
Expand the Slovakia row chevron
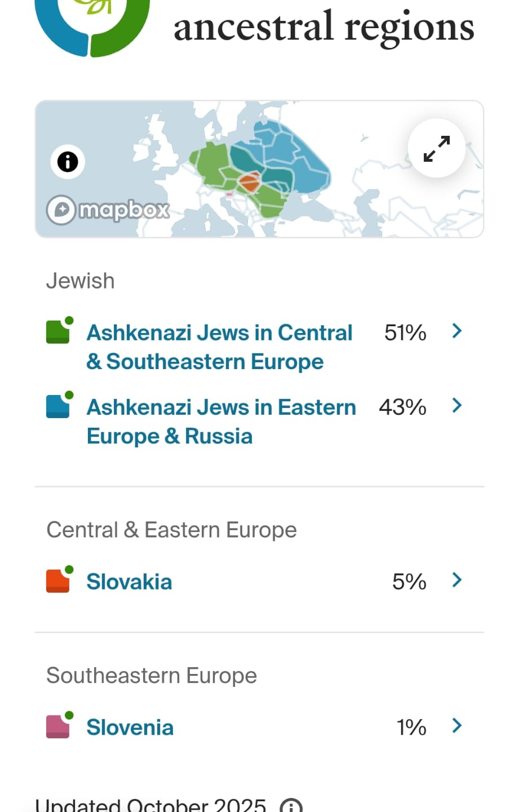click(457, 580)
